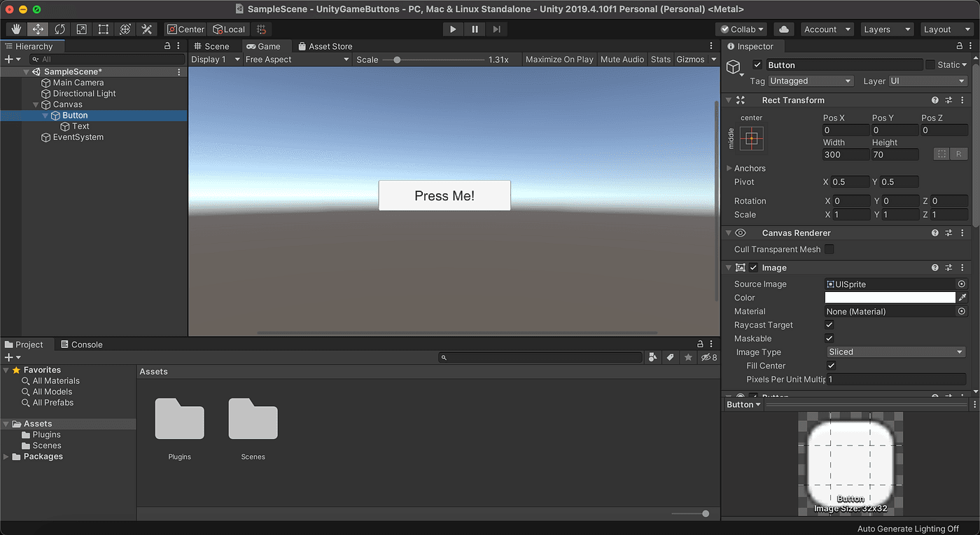The height and width of the screenshot is (535, 980).
Task: Open the Layer dropdown showing UI
Action: (927, 81)
